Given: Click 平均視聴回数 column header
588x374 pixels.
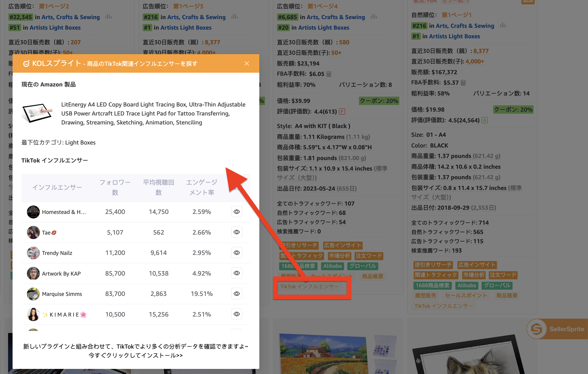Looking at the screenshot, I should (x=159, y=187).
